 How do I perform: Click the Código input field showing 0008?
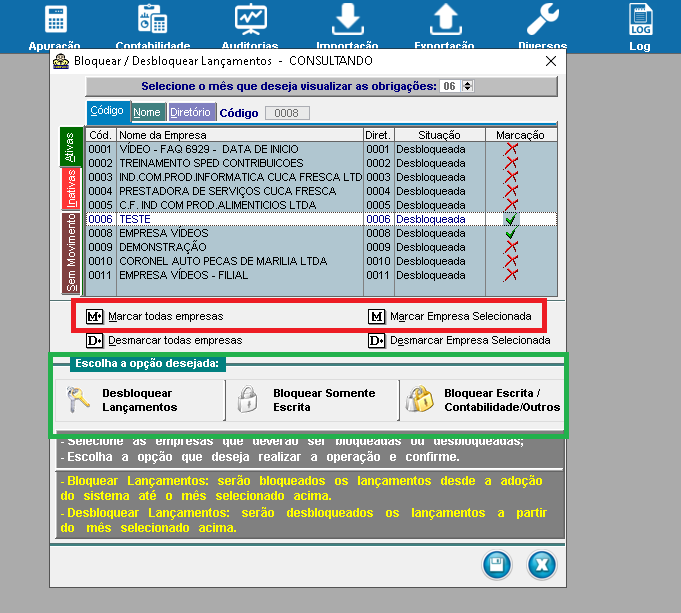(x=287, y=113)
